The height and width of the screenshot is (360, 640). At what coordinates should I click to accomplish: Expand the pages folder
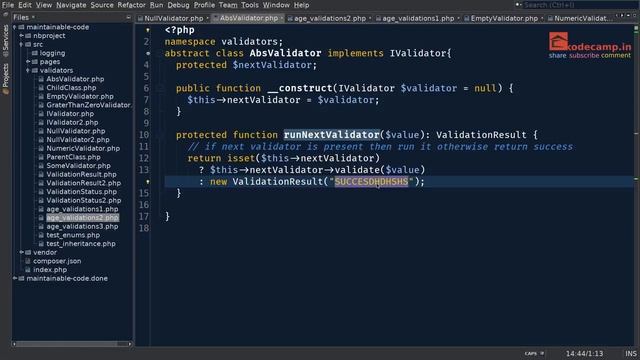[28, 62]
